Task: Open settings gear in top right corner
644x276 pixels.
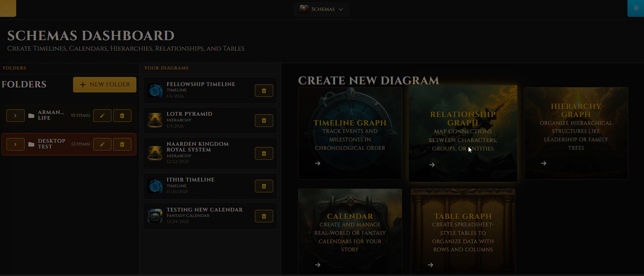Action: coord(636,8)
